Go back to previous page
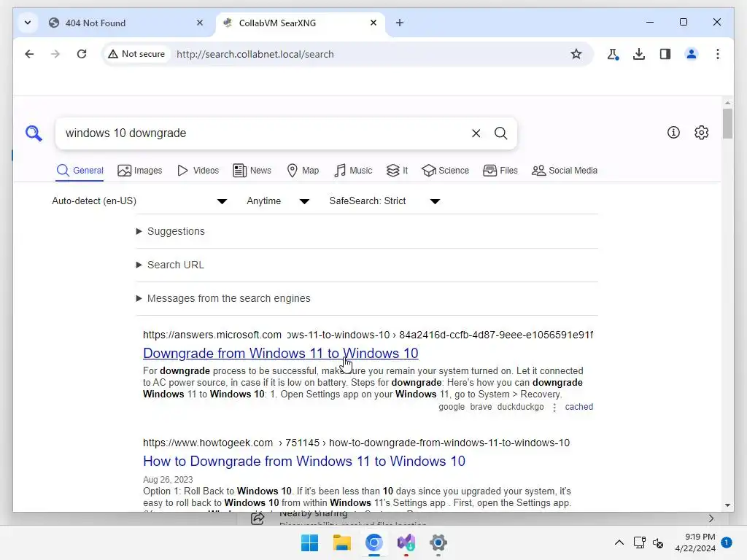Screen dimensions: 747x560 coord(29,54)
